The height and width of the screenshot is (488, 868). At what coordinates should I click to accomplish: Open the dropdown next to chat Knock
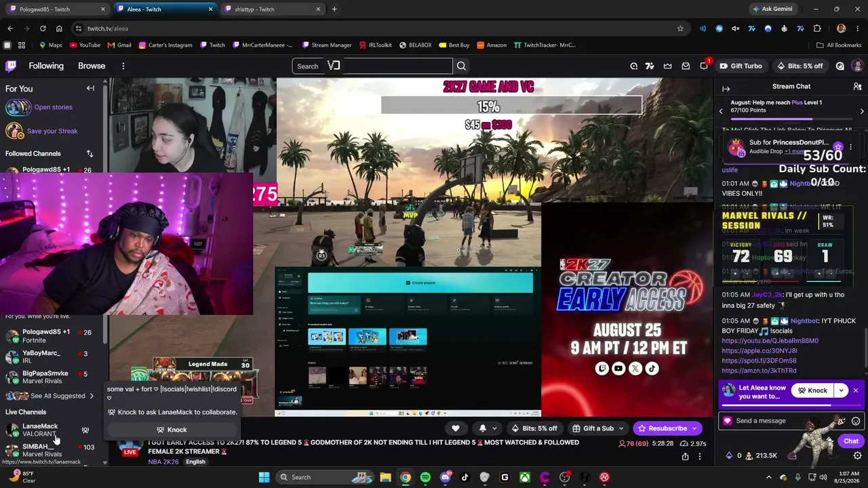pos(841,390)
